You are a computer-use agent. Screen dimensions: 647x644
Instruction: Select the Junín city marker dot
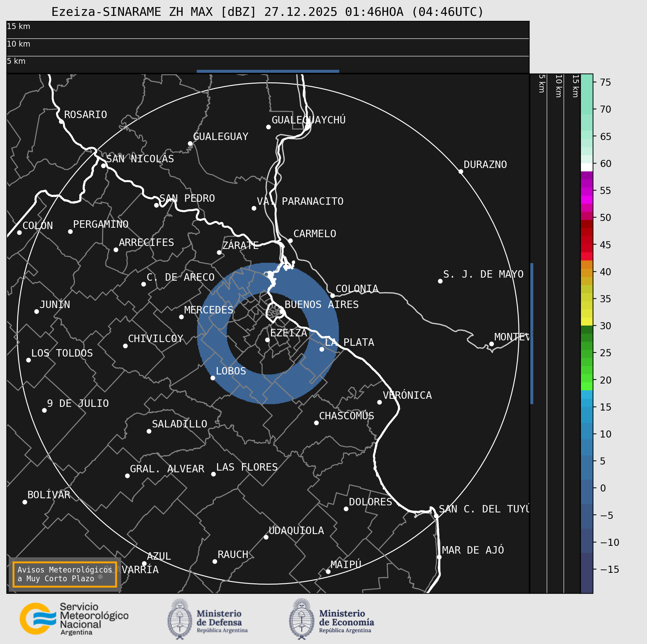point(36,311)
